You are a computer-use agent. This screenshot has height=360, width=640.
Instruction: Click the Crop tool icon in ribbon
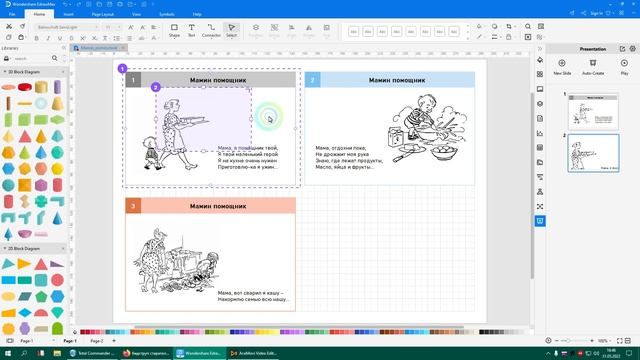[509, 27]
